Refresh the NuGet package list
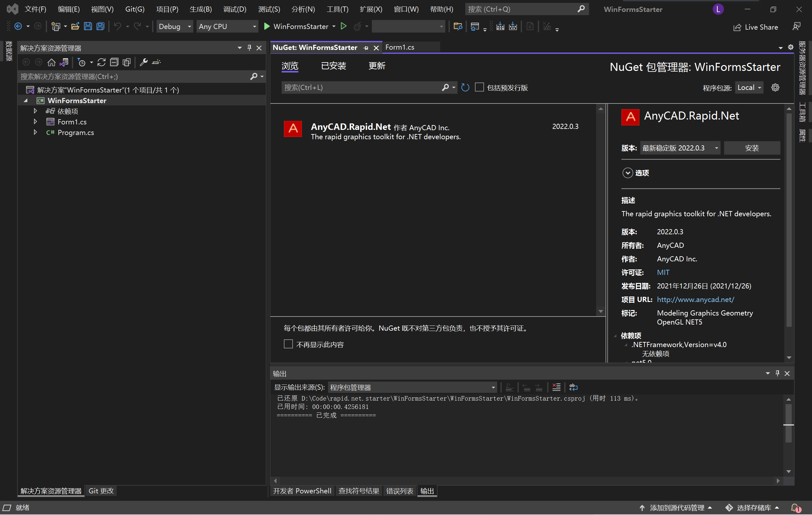Image resolution: width=812 pixels, height=515 pixels. (465, 88)
